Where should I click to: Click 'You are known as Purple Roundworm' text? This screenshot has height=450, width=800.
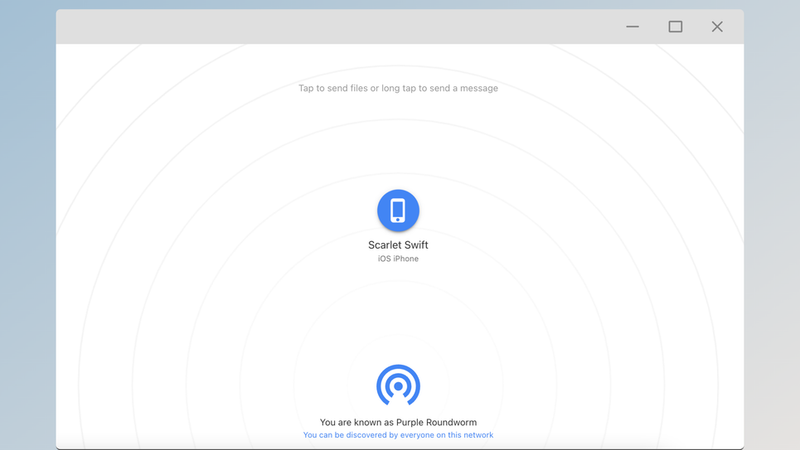[x=398, y=422]
